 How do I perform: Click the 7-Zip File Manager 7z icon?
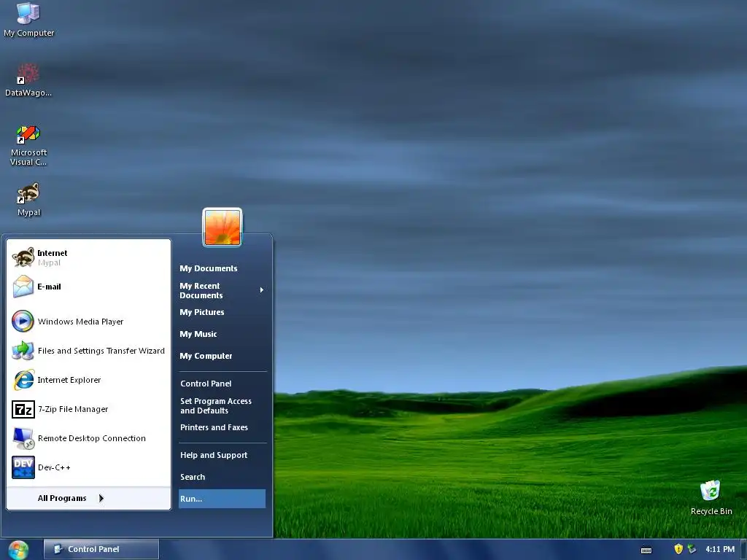(23, 409)
